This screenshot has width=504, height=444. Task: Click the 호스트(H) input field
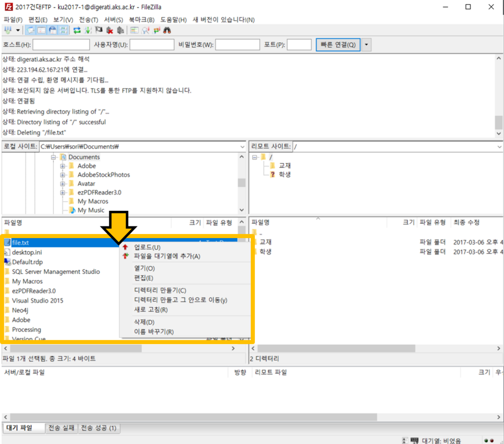click(61, 45)
